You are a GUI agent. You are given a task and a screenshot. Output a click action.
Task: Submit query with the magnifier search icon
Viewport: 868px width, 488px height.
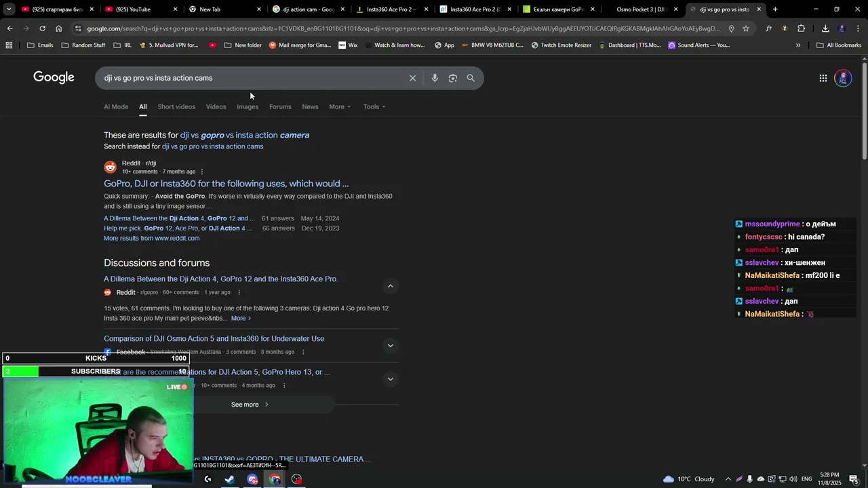[x=471, y=78]
